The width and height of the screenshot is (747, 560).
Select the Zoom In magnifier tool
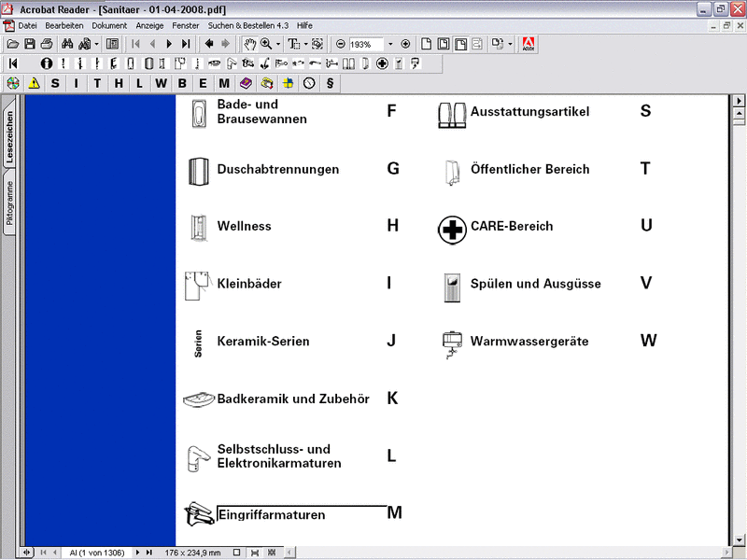[x=266, y=44]
